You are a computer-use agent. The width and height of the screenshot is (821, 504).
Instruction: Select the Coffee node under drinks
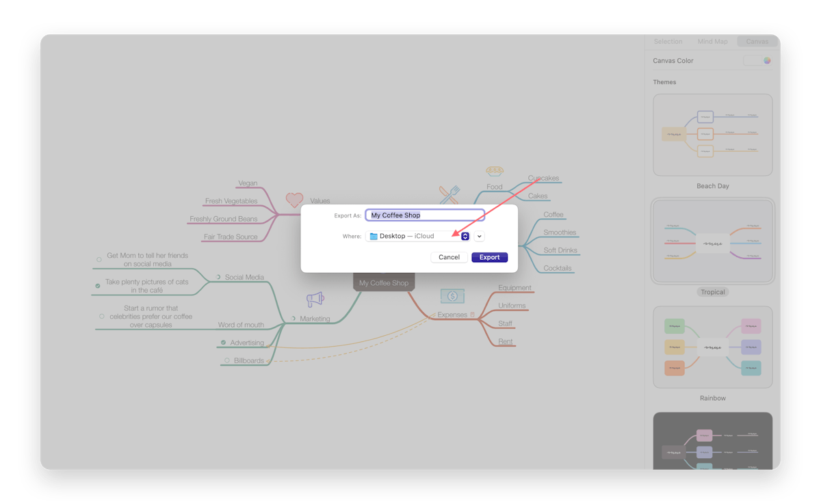pyautogui.click(x=553, y=215)
